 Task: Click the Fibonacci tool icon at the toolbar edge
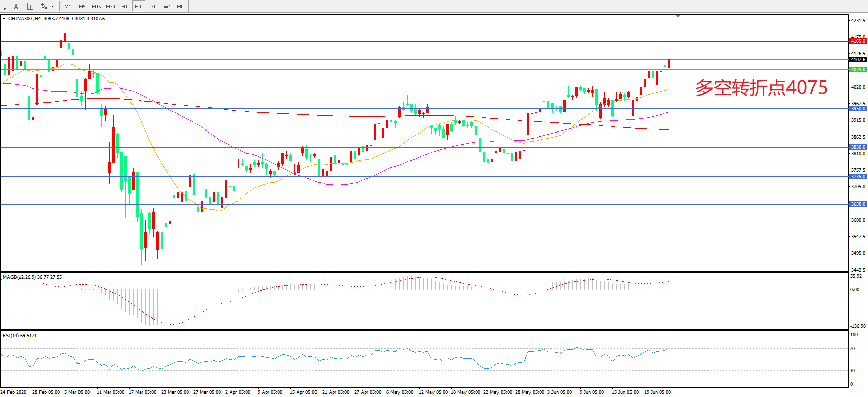3,6
